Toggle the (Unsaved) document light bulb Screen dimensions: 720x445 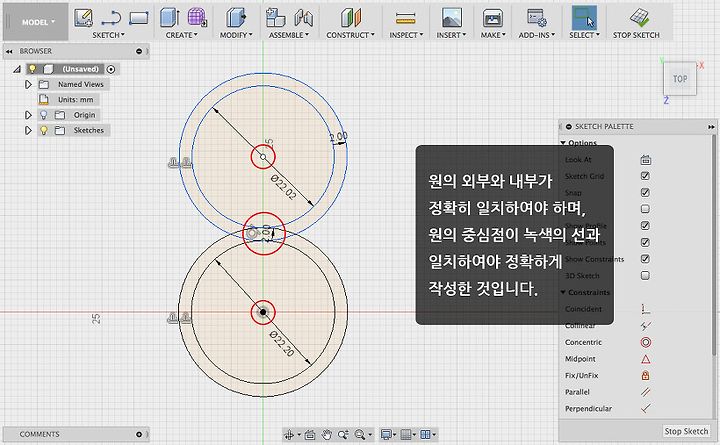click(32, 69)
